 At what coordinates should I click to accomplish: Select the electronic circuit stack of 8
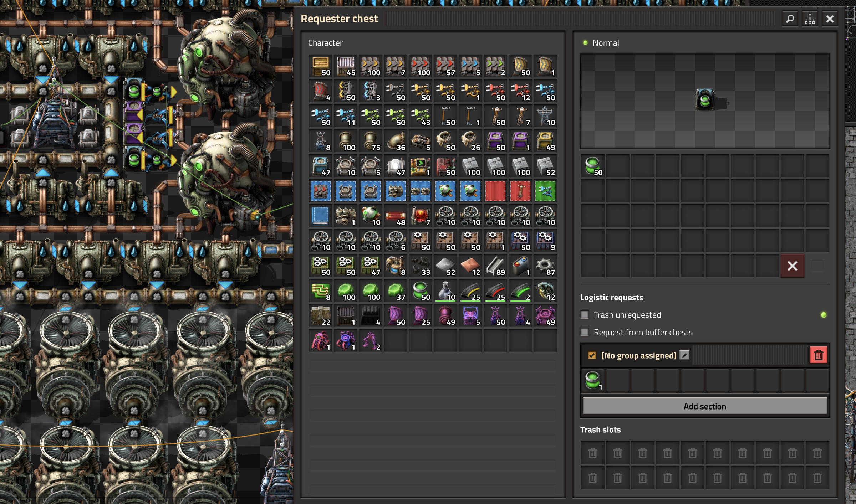[x=321, y=291]
